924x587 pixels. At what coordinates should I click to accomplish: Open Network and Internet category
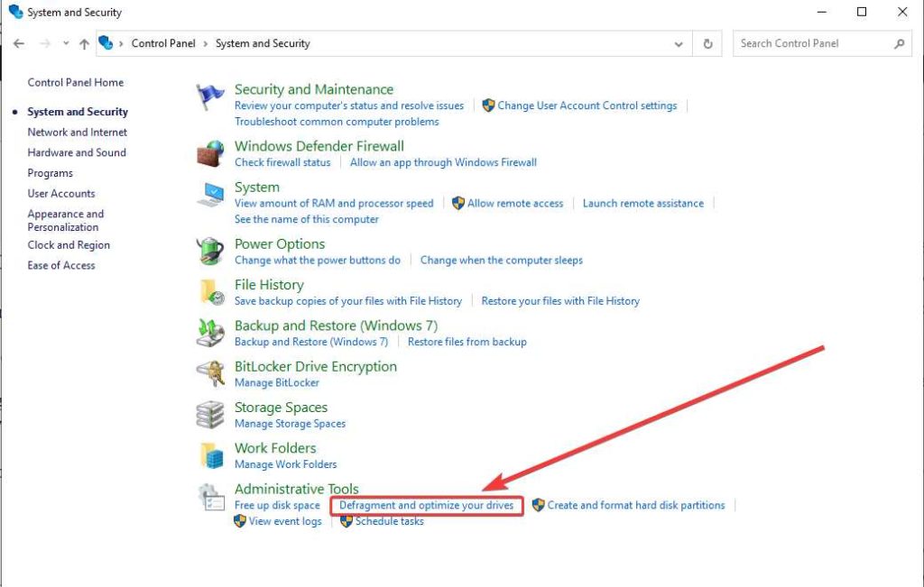coord(78,133)
